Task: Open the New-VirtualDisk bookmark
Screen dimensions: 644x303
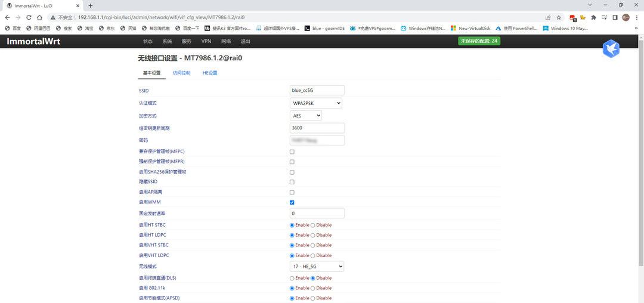Action: (x=470, y=28)
